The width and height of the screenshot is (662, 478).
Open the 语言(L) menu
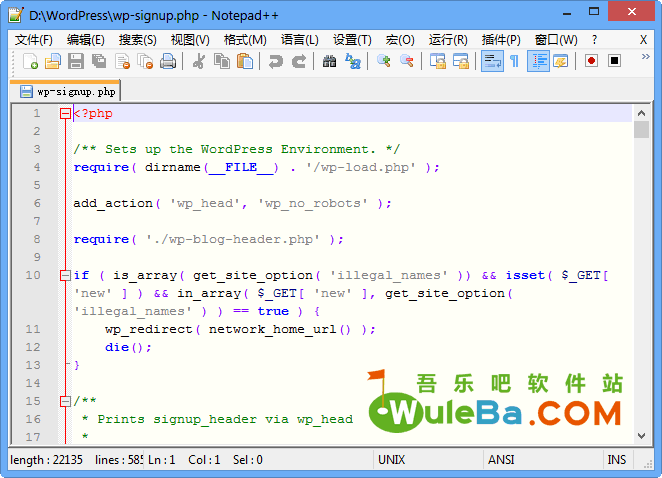[x=300, y=40]
